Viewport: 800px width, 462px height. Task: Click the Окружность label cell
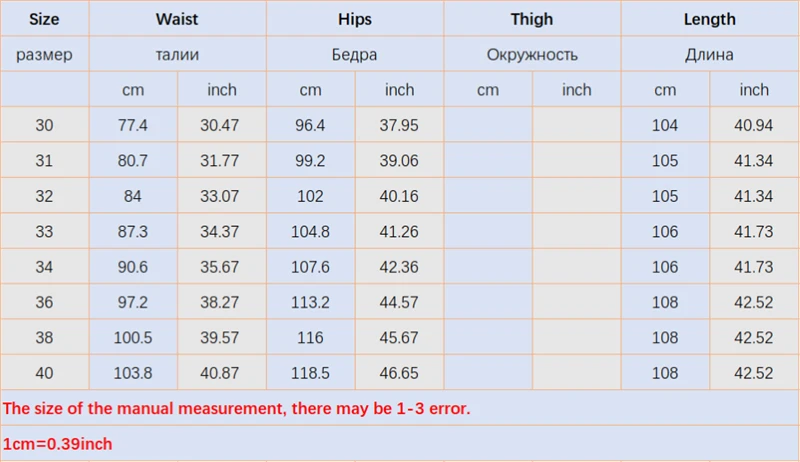532,54
